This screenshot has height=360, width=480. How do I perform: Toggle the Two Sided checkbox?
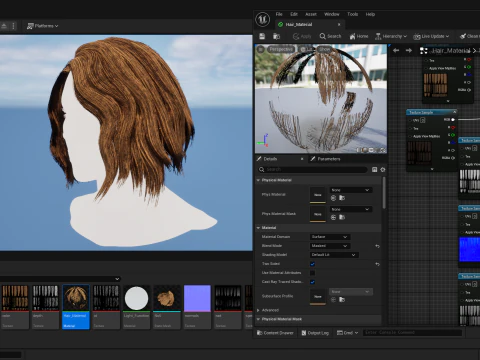[312, 264]
